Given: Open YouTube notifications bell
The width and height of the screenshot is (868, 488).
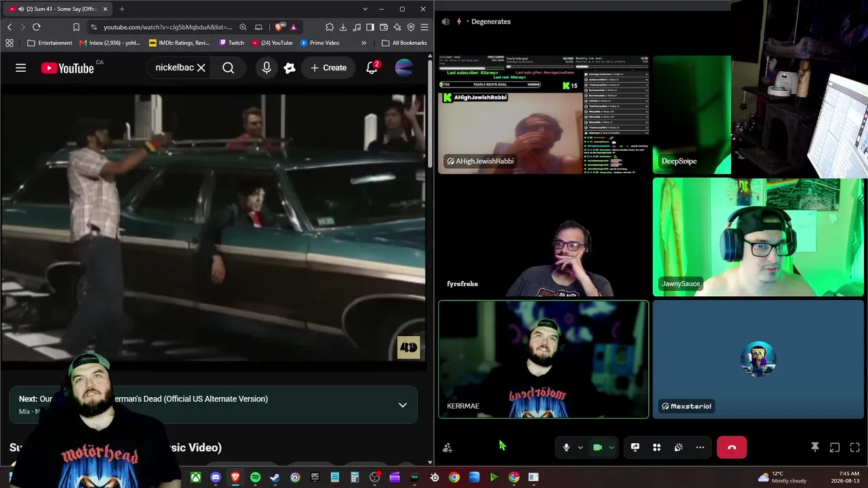Looking at the screenshot, I should click(372, 68).
